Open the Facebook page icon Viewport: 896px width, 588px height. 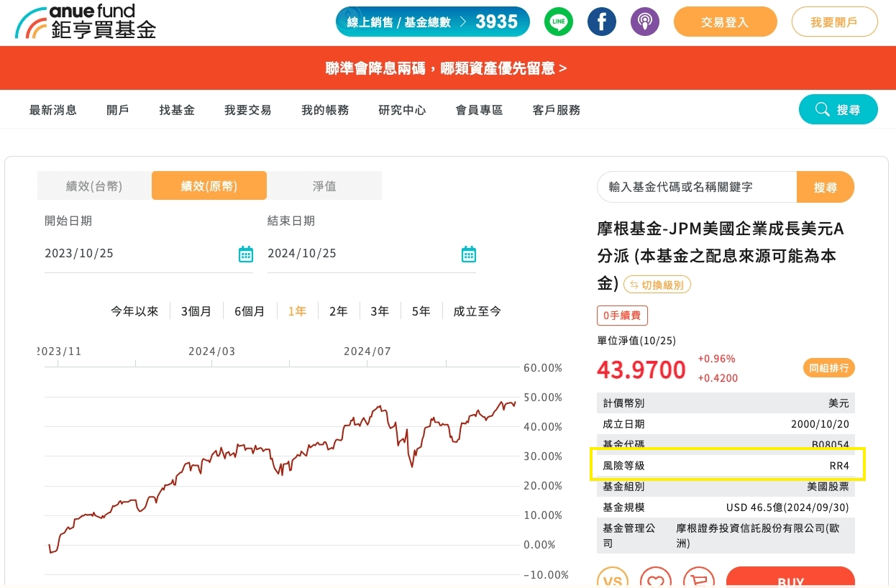pos(602,22)
